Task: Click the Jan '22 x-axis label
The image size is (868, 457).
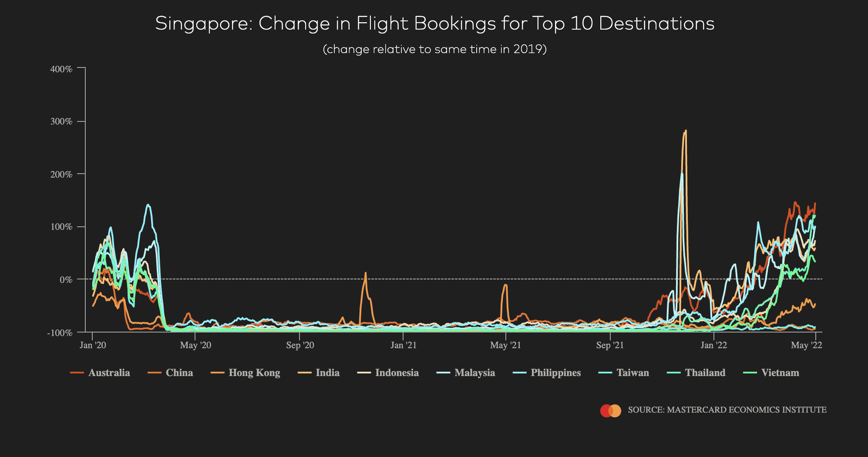Action: pyautogui.click(x=713, y=346)
